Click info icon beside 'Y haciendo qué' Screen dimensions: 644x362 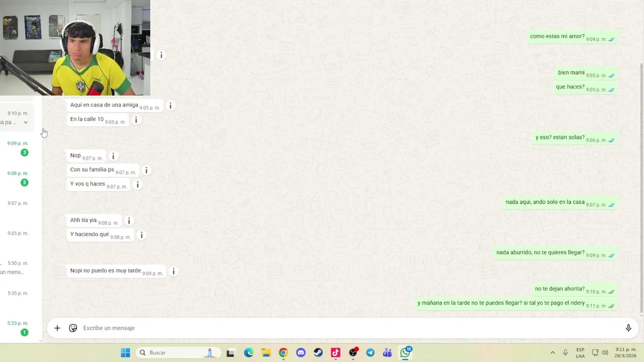pyautogui.click(x=141, y=235)
